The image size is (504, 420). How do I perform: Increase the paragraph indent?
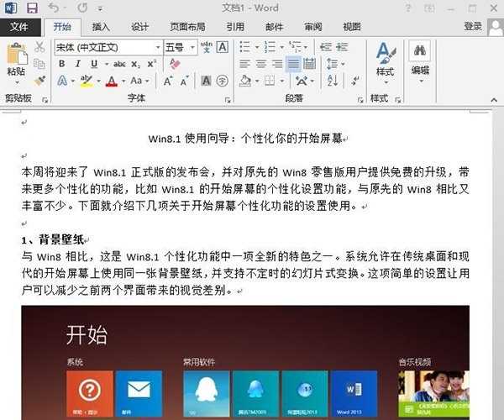[342, 47]
